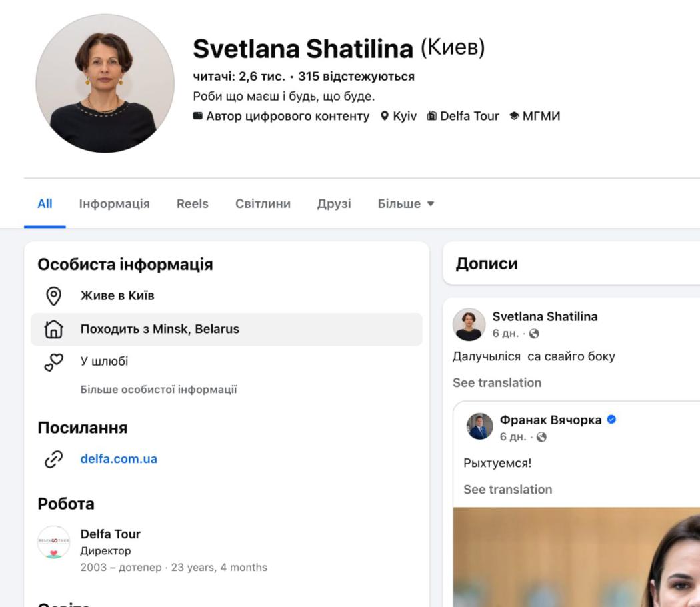Click the Директор job title text

coord(105,551)
